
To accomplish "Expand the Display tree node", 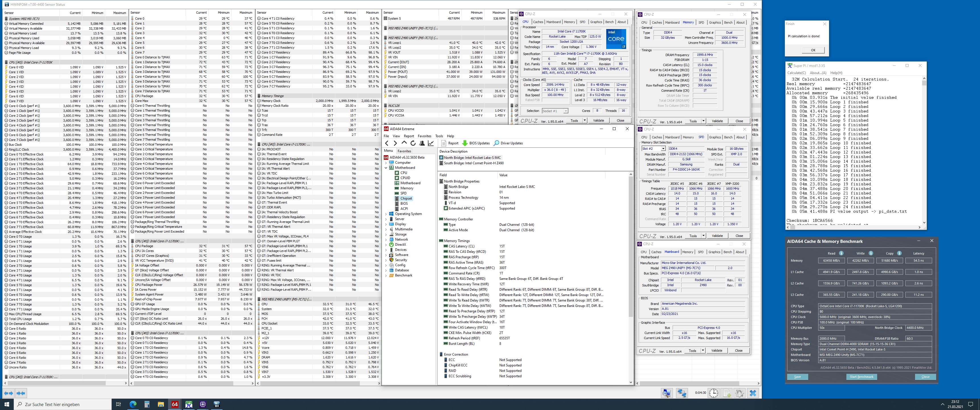I will pos(386,224).
